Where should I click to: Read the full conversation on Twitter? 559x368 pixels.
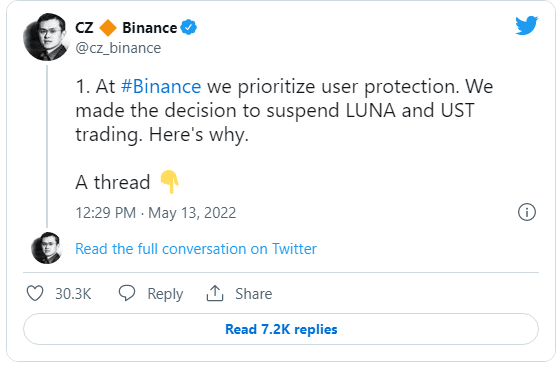tap(196, 249)
